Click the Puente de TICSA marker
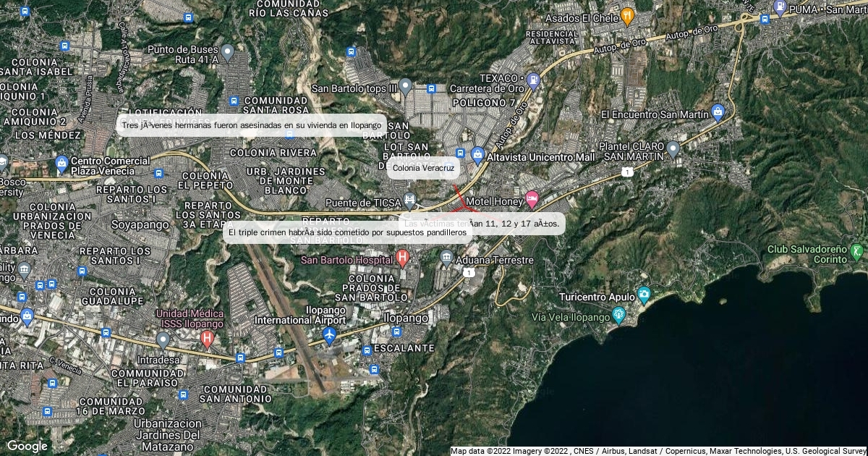The height and width of the screenshot is (456, 868). click(410, 199)
